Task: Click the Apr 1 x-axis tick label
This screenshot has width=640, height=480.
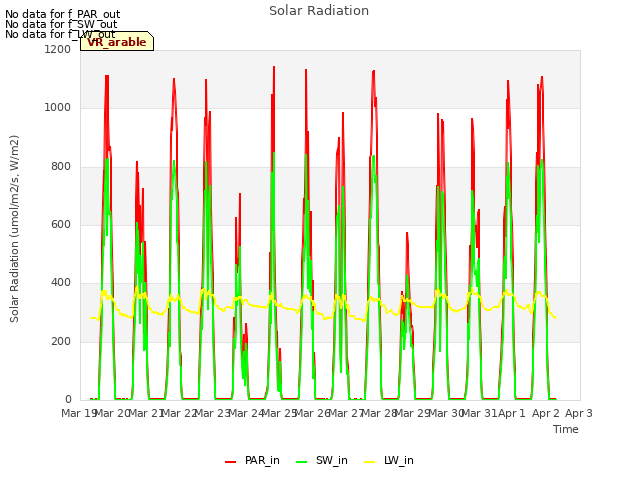Action: (x=512, y=413)
